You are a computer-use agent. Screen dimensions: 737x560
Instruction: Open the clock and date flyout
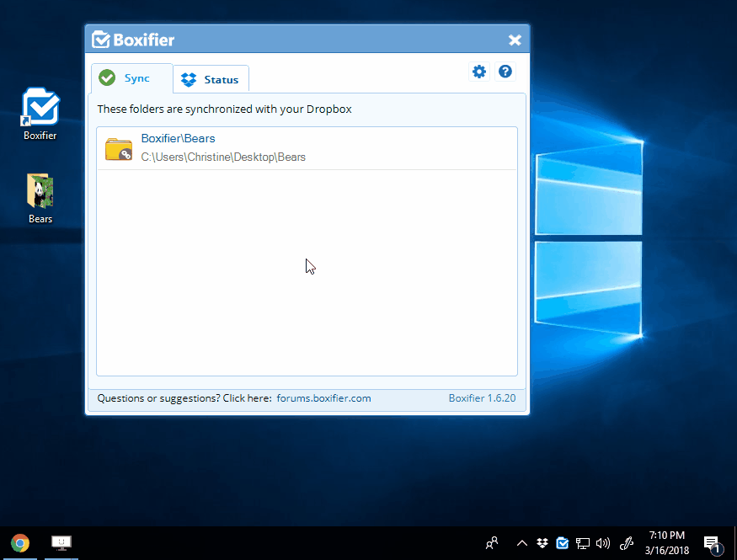[x=667, y=543]
